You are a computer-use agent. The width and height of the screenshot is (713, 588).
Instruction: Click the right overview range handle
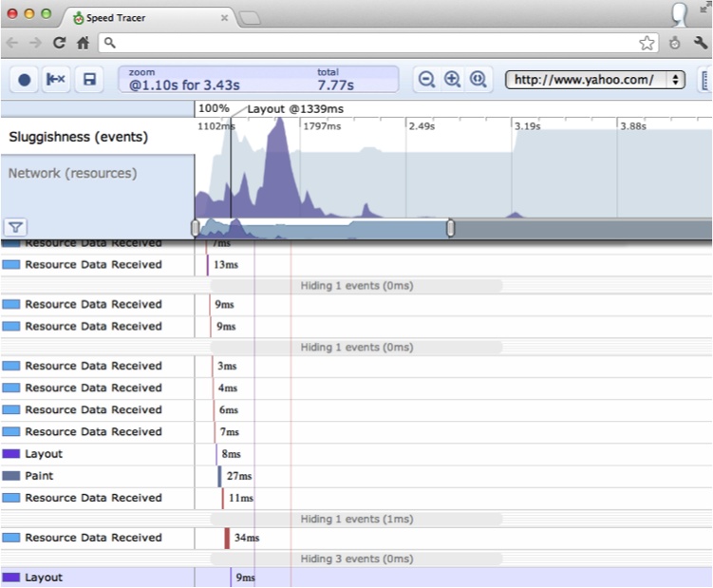point(450,228)
